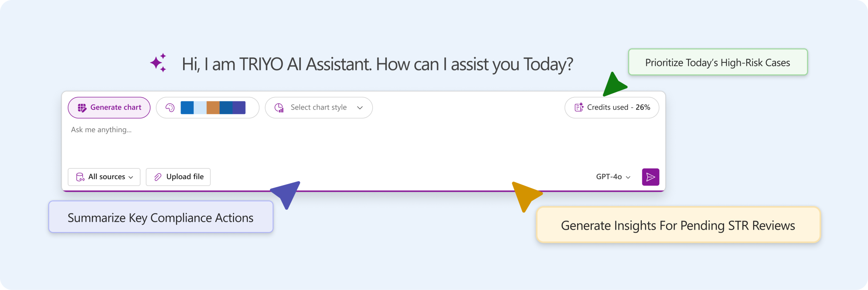Click the chart style pie icon

pyautogui.click(x=279, y=108)
